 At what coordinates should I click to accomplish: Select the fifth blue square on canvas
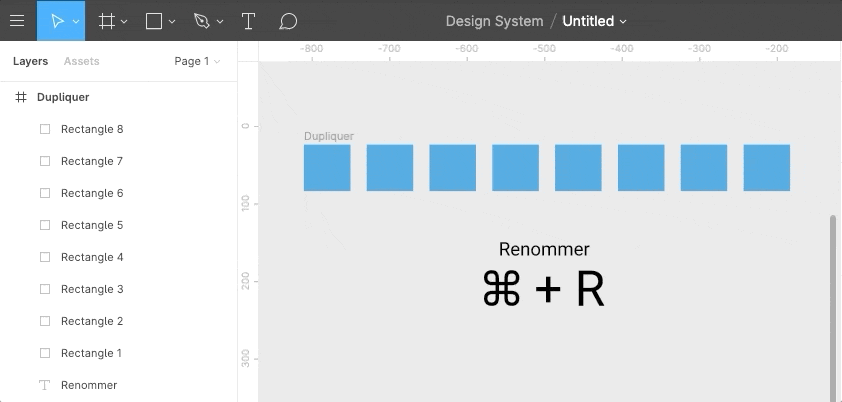coord(578,167)
